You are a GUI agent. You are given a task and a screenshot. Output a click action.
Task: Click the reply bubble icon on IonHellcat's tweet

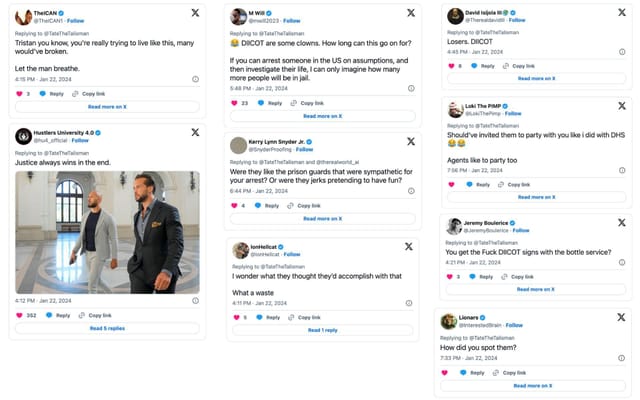[261, 317]
